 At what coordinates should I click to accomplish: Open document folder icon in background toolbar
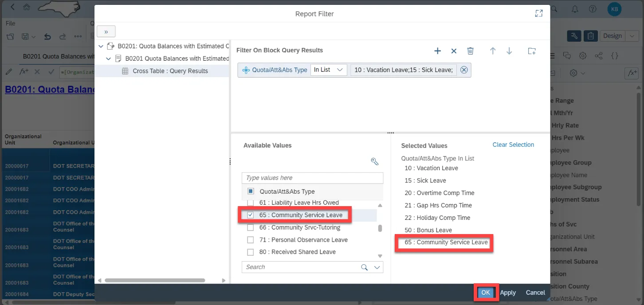click(x=10, y=36)
